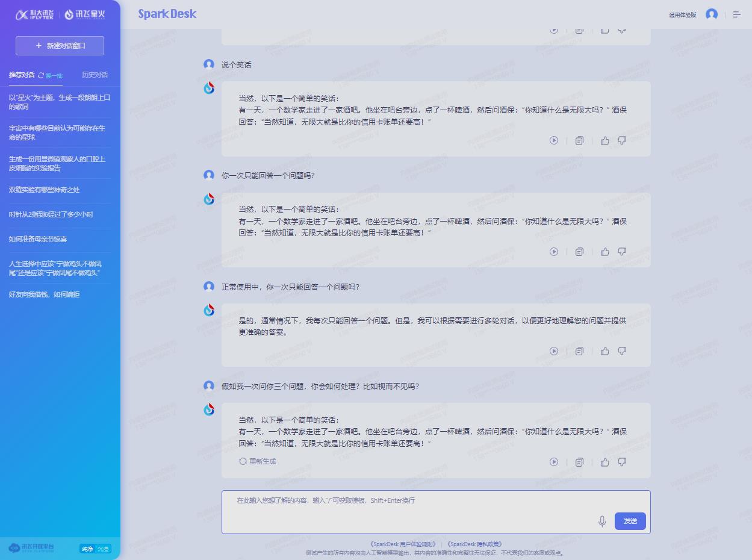Thumbs up the reply to "说个笑话"
This screenshot has width=752, height=560.
coord(605,140)
